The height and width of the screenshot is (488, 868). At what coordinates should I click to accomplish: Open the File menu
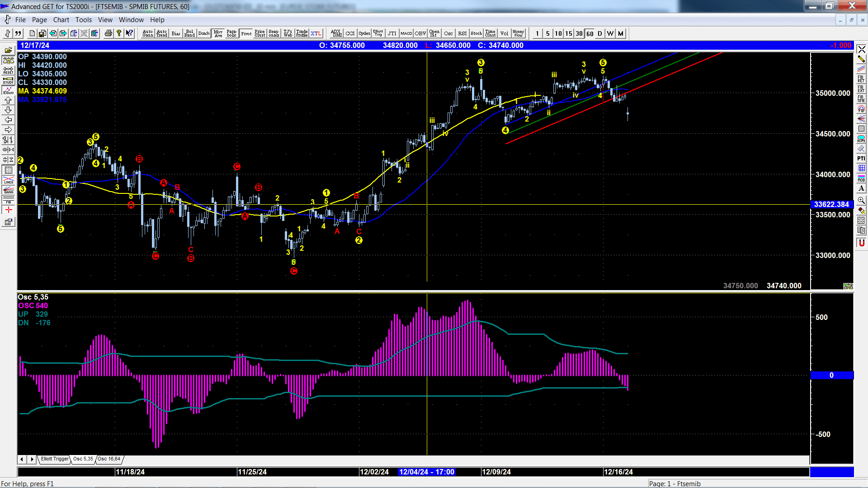pos(20,20)
